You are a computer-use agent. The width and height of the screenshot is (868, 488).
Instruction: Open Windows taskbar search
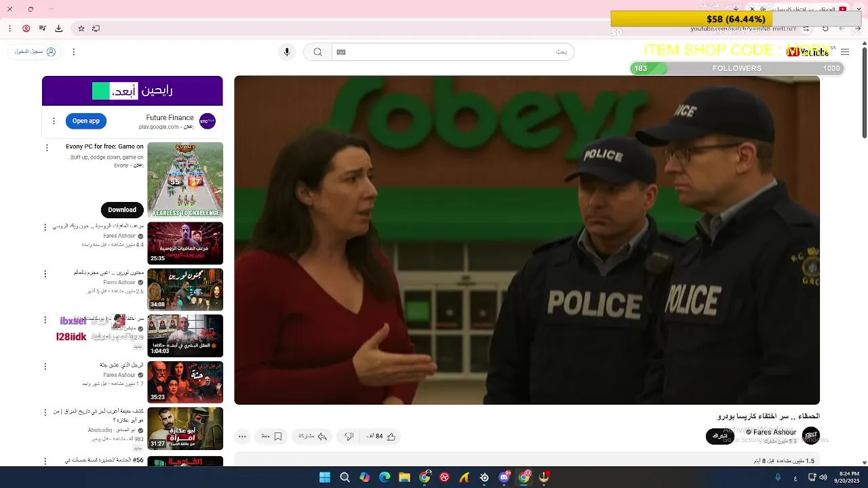[344, 477]
